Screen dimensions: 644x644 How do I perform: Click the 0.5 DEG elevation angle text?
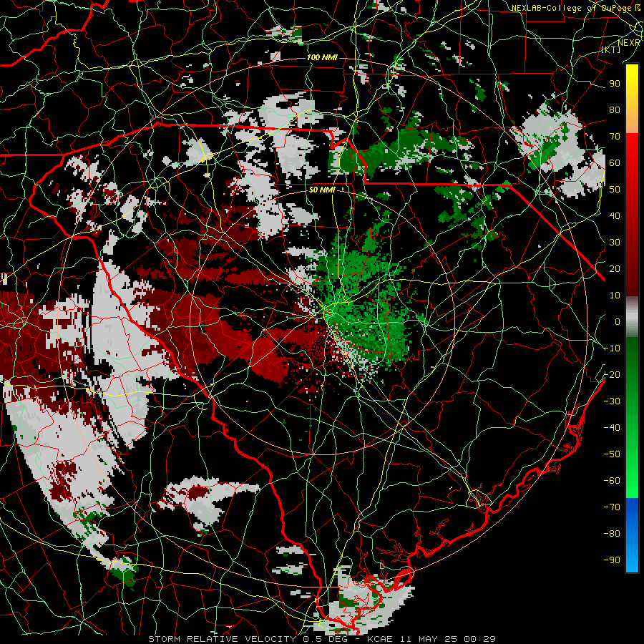coord(325,639)
